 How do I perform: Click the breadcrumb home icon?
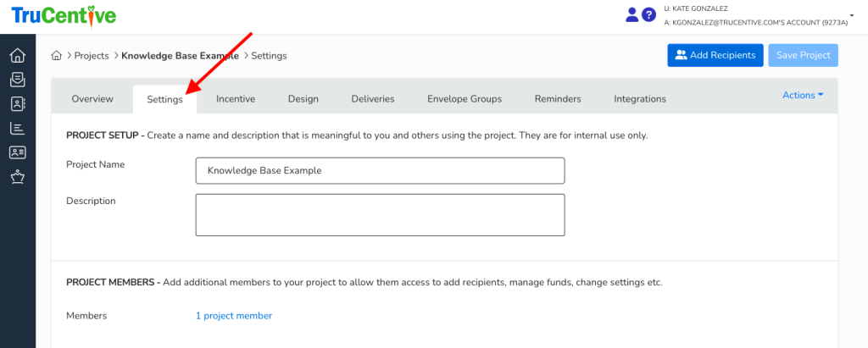click(x=57, y=56)
